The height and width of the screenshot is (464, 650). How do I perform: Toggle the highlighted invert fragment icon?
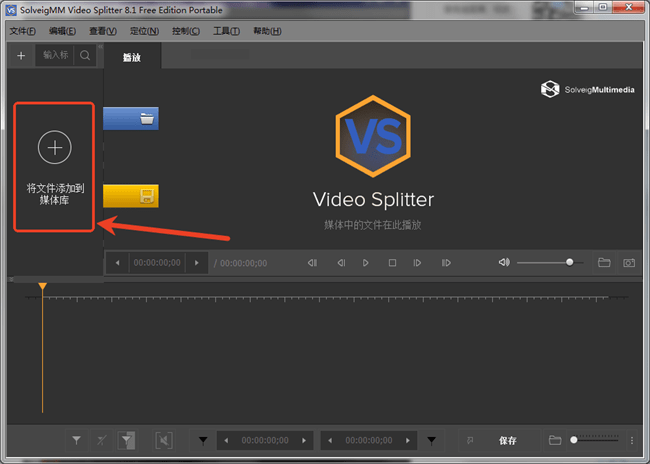coord(126,440)
